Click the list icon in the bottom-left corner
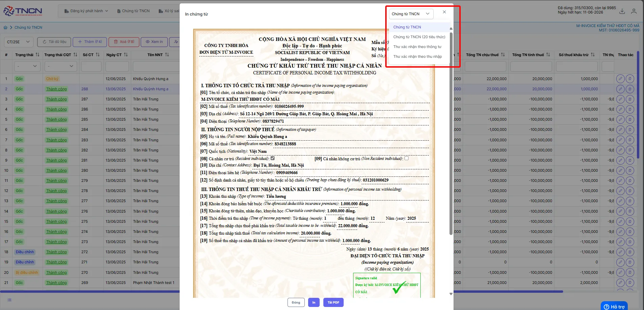Viewport: 644px width, 310px height. pos(9,300)
